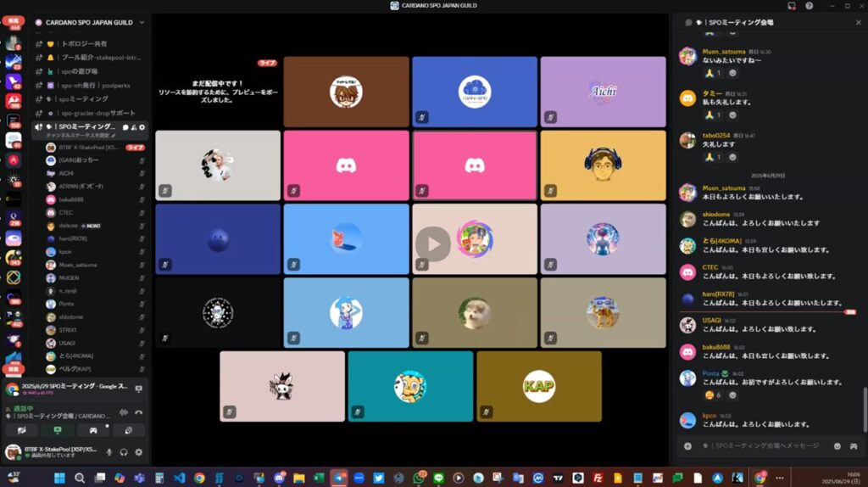Open the spo-gracier-dropサポート channel
Screen dimensions: 868x487
coord(88,113)
